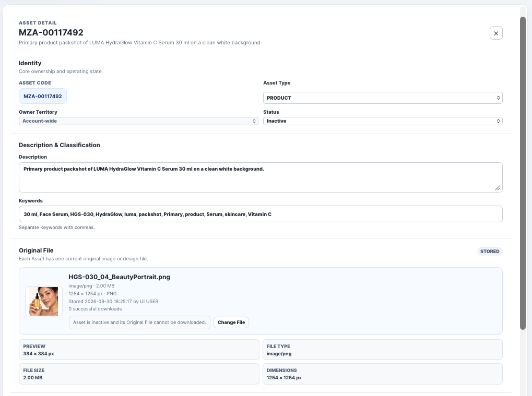Click the Keywords input field

coord(261,214)
